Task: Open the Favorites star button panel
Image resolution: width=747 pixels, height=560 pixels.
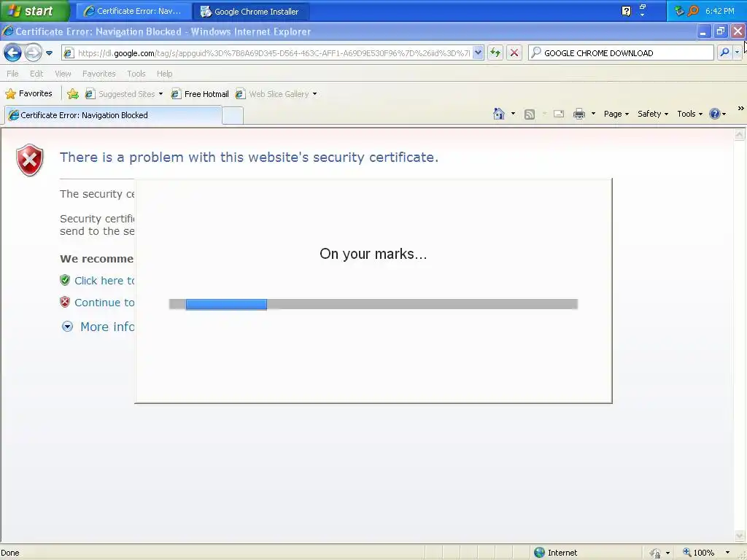Action: point(28,94)
